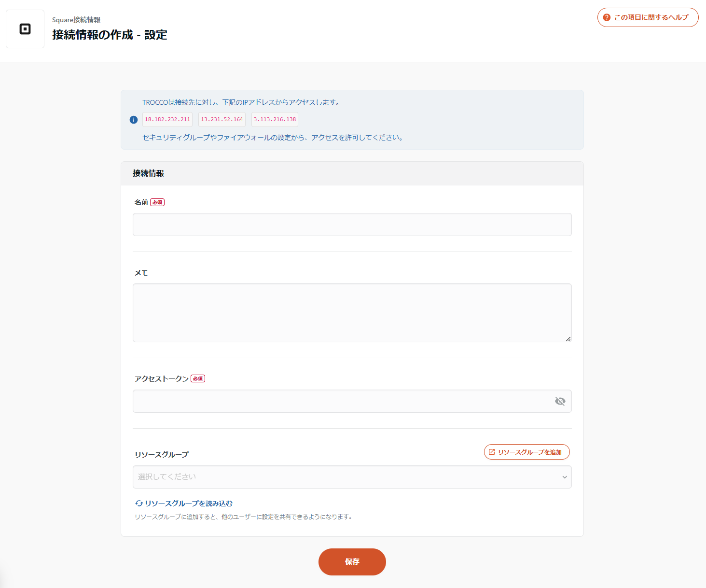Click リソースグループを読み込む reload link
Screen dimensions: 706x588
[184, 504]
